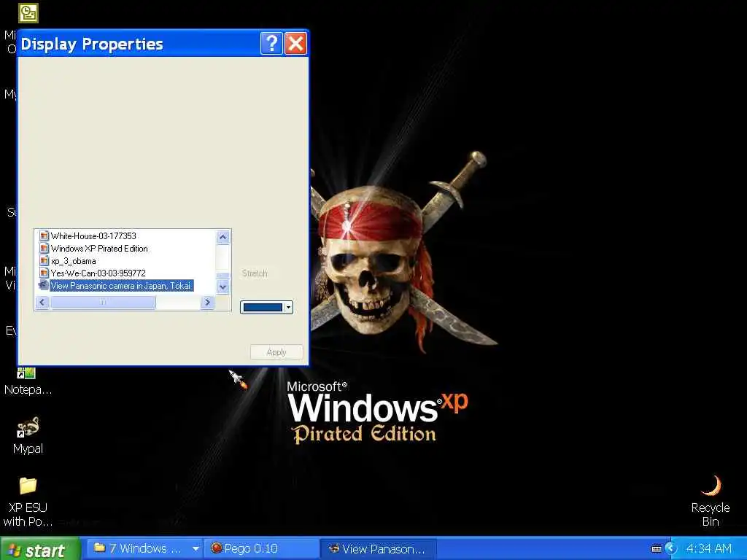Open the Mypal browser desktop icon

coord(28,427)
